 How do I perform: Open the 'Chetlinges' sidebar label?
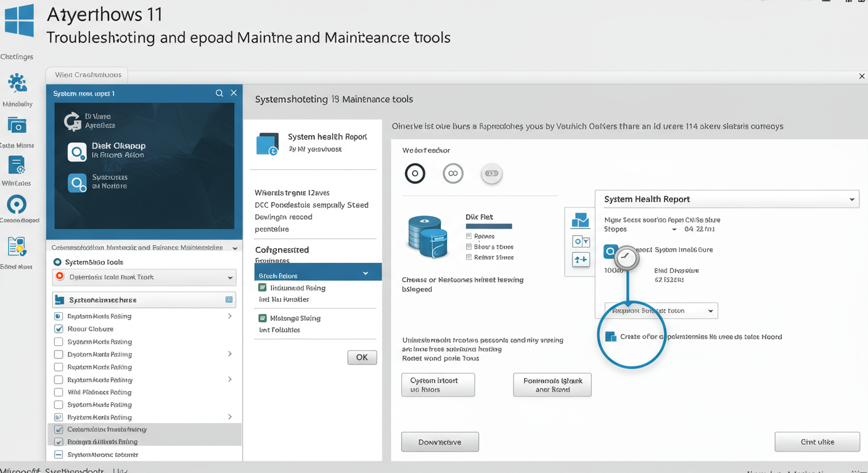point(17,57)
